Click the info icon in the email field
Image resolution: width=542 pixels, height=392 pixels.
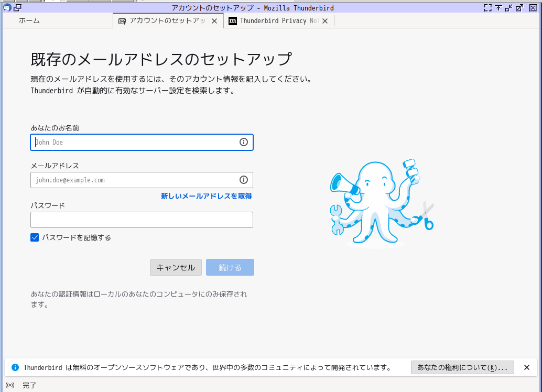[x=244, y=180]
